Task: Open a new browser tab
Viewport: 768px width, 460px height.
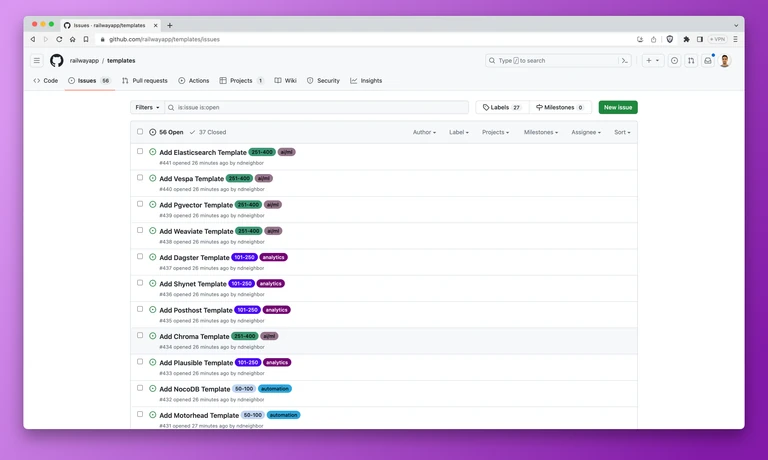Action: pos(170,25)
